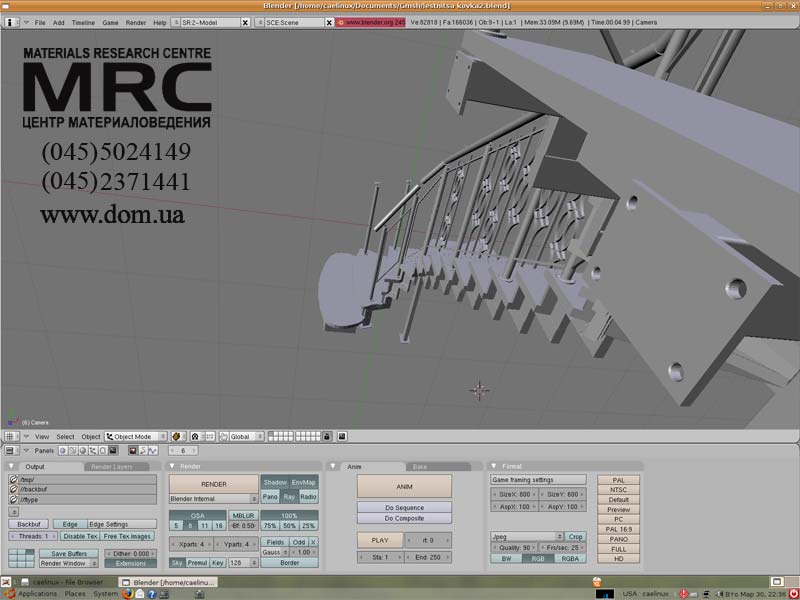The height and width of the screenshot is (600, 800).
Task: Open the buttons window type selector
Action: click(x=10, y=451)
